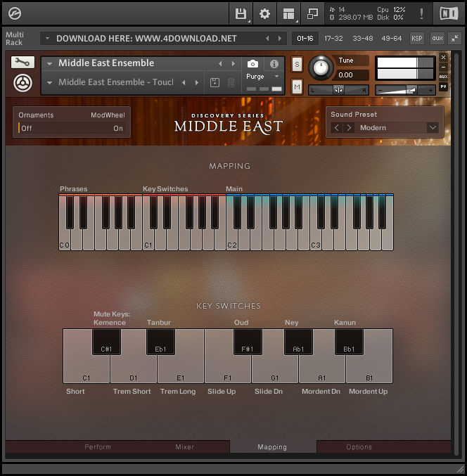Open Sound Preset Modern dropdown
467x476 pixels.
click(433, 128)
